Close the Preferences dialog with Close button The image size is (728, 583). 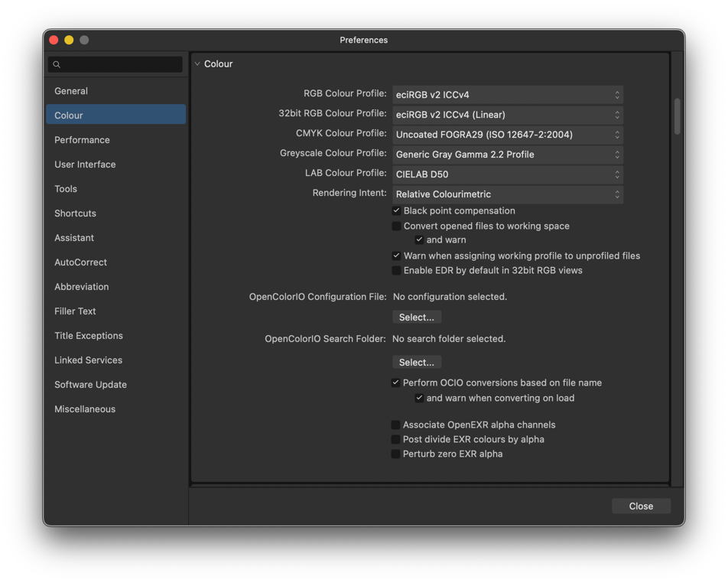(640, 506)
